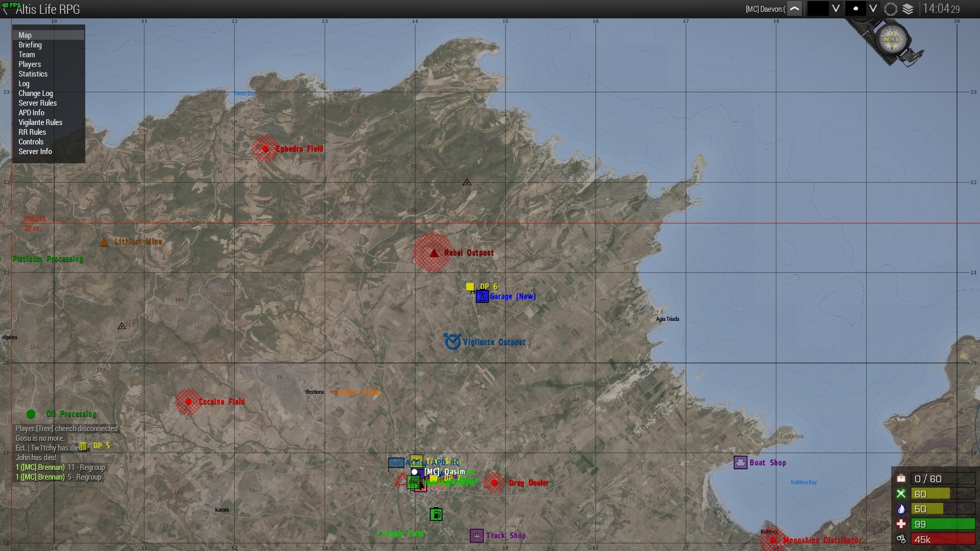
Task: Select Server Rules in the side menu
Action: tap(38, 103)
